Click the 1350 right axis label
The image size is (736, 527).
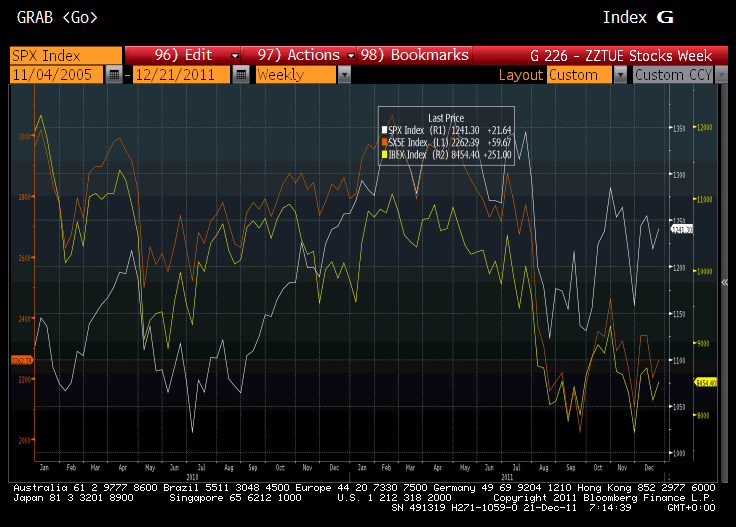pyautogui.click(x=679, y=128)
